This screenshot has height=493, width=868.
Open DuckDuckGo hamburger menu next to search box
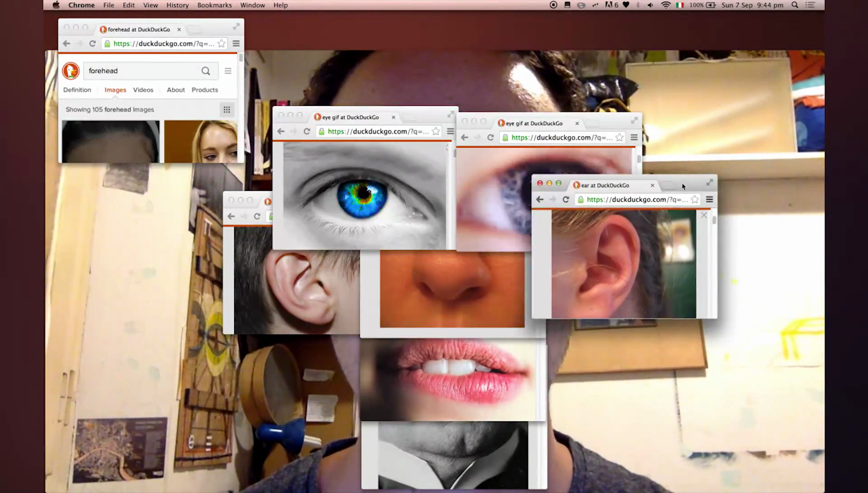228,71
